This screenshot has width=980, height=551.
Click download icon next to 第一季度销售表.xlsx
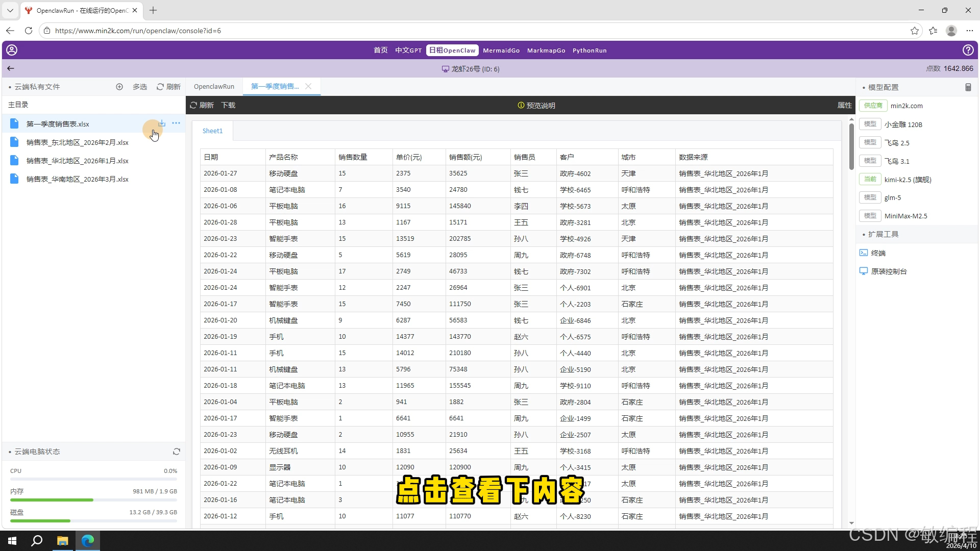[162, 123]
